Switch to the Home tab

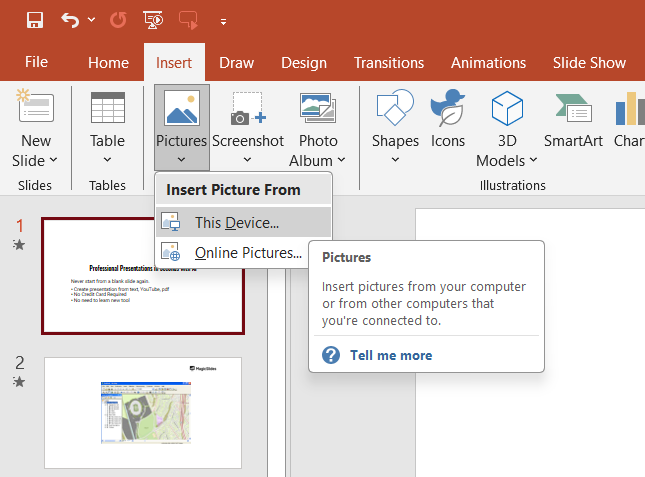[108, 63]
